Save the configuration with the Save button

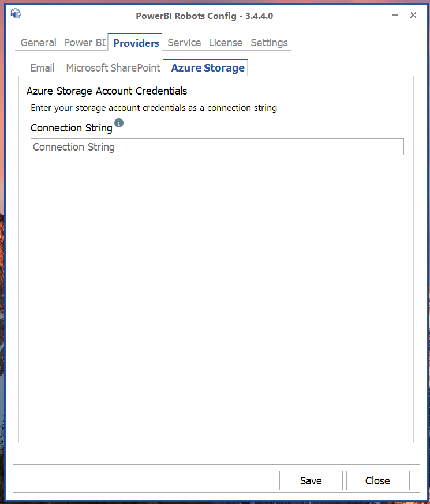pos(311,480)
